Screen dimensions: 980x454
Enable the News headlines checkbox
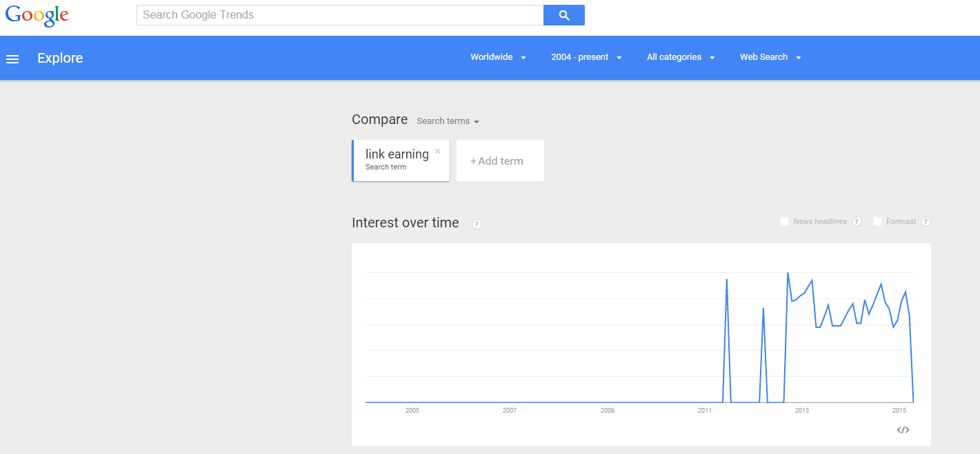tap(784, 222)
